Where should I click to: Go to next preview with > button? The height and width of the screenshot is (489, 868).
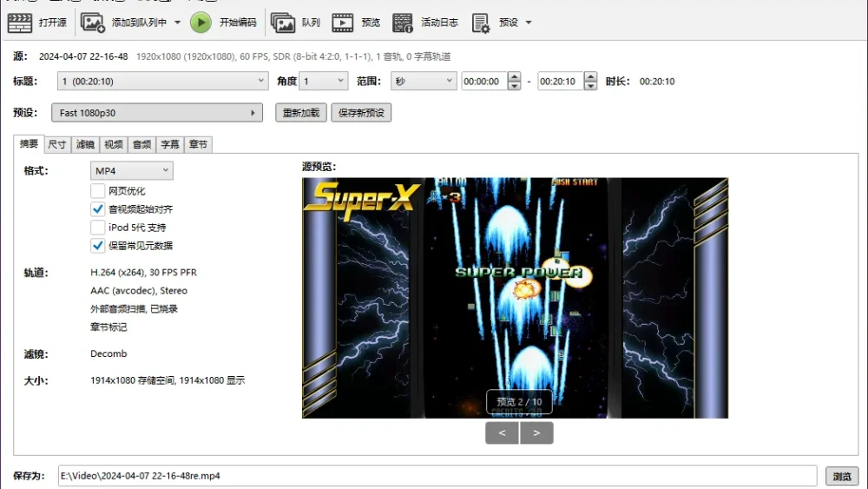[536, 433]
